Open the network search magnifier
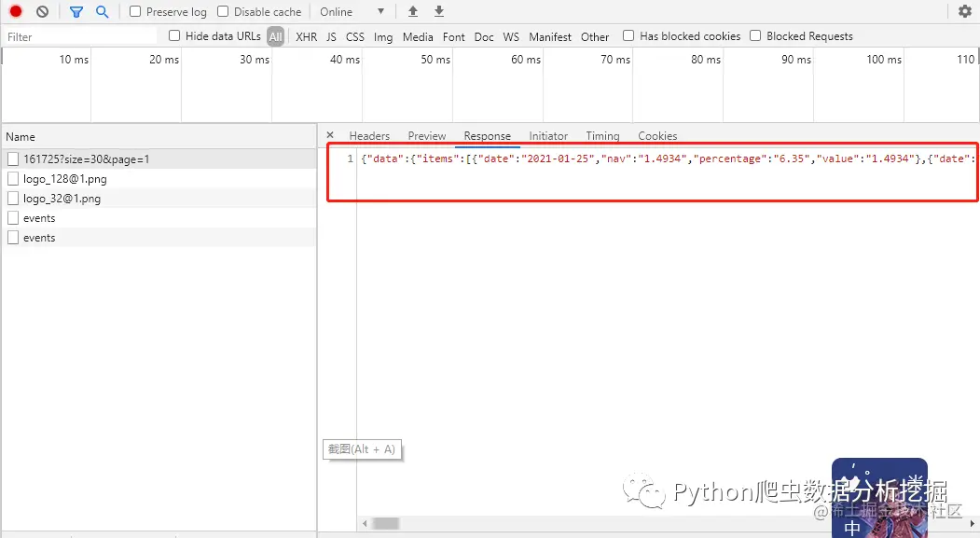Screen dimensions: 980x538 coord(103,11)
